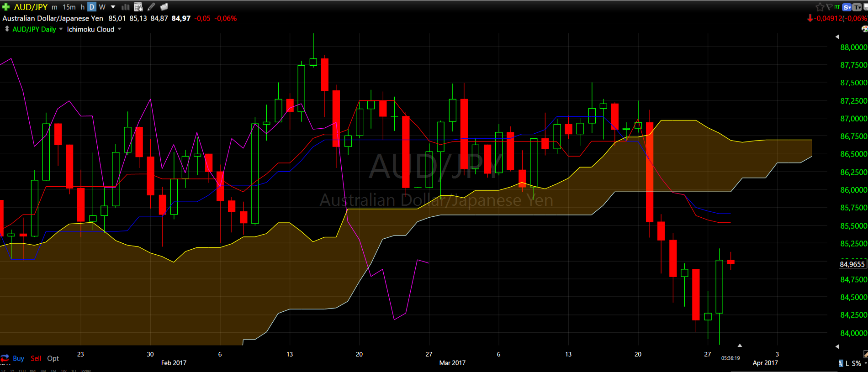Viewport: 868px width, 372px height.
Task: Switch to the Daily (D) timeframe
Action: [x=92, y=7]
